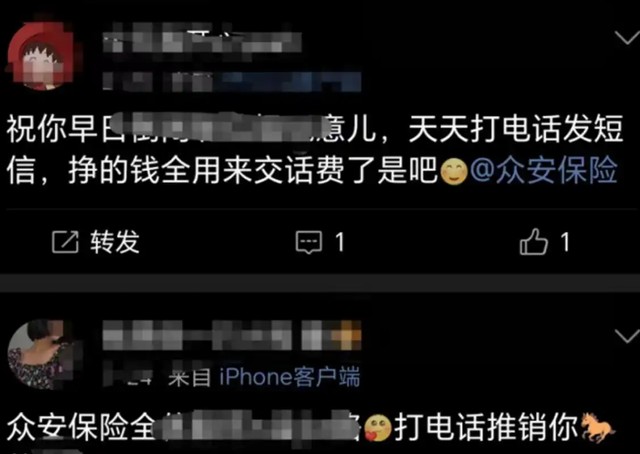Like the first post with thumbs-up icon
The height and width of the screenshot is (454, 640).
533,241
